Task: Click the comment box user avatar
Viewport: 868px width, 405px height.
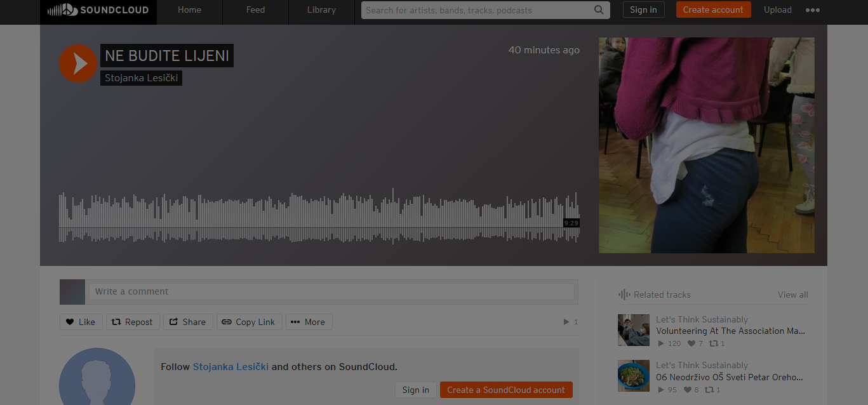Action: pos(72,292)
